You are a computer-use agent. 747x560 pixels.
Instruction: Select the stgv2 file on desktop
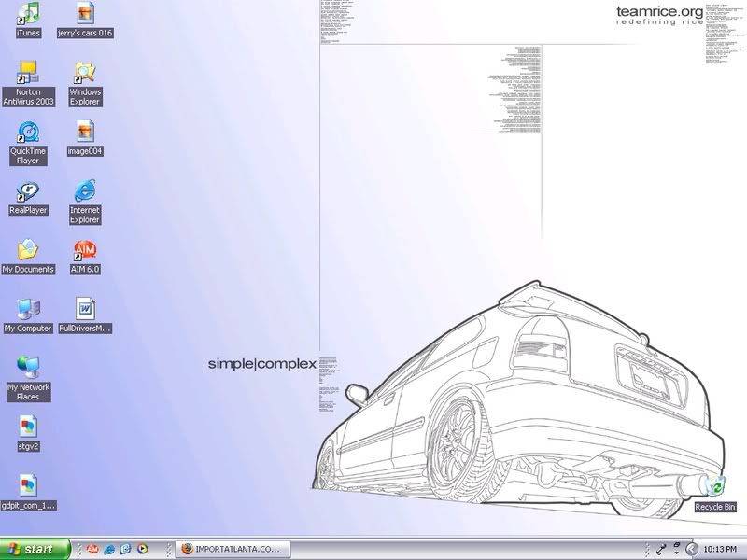[29, 427]
